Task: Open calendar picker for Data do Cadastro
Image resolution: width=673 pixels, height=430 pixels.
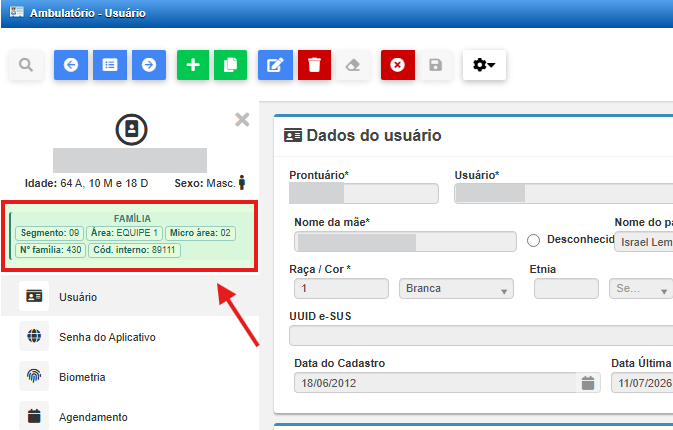Action: 588,383
